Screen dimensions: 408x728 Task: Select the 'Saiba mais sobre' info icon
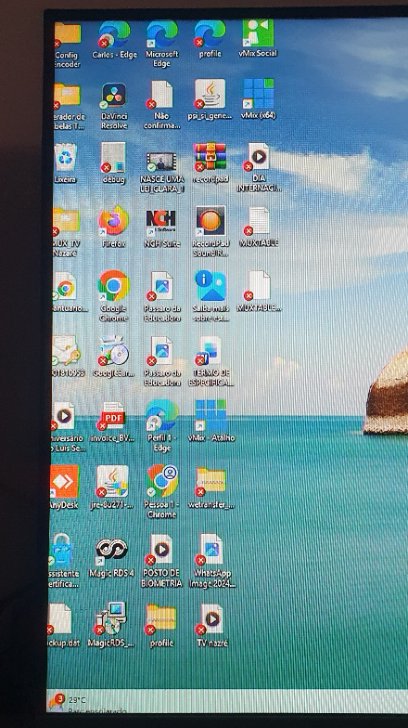(210, 296)
